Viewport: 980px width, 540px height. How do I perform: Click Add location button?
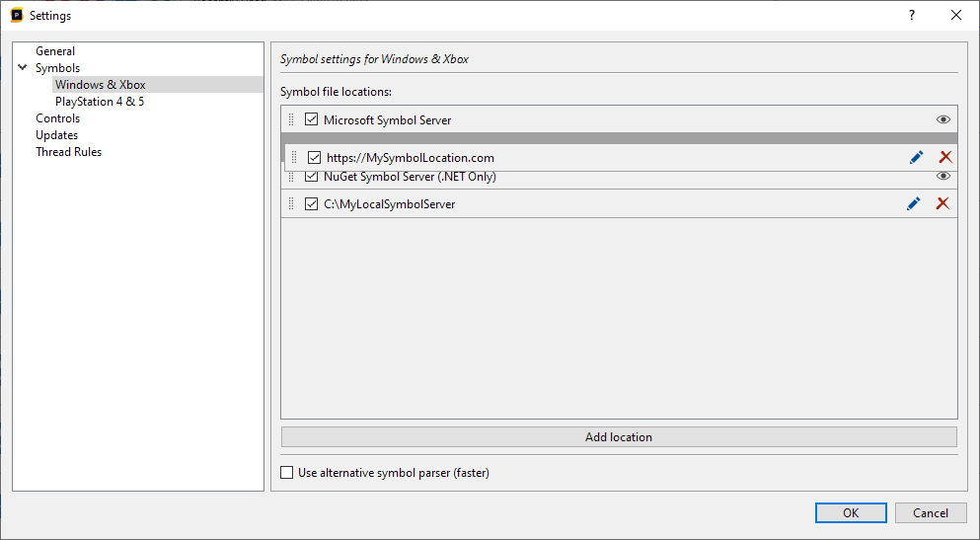[x=619, y=437]
